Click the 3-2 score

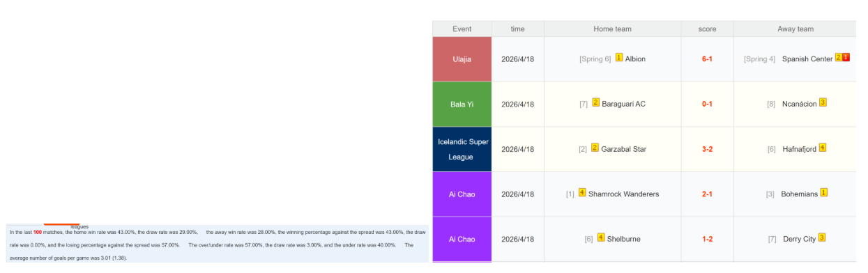(x=707, y=149)
